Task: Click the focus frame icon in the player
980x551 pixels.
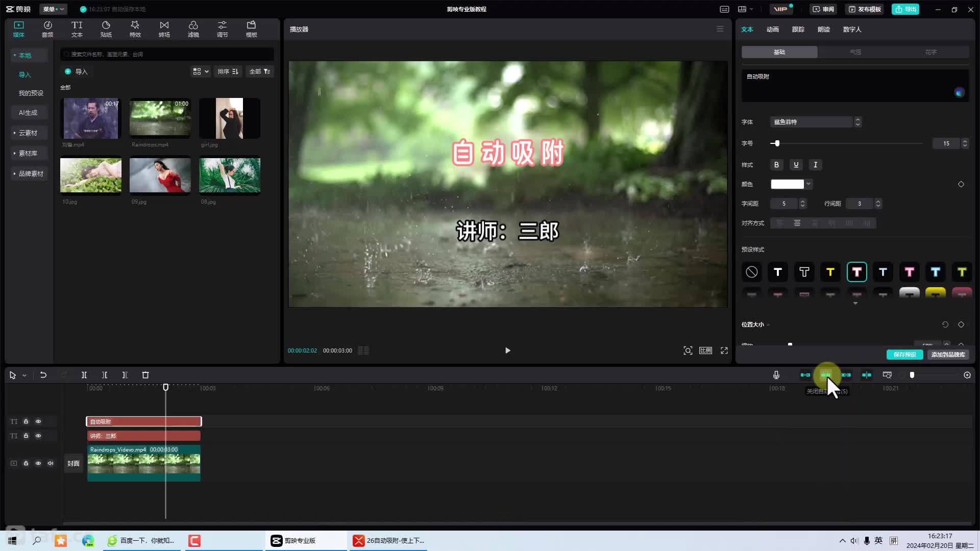Action: [x=688, y=350]
